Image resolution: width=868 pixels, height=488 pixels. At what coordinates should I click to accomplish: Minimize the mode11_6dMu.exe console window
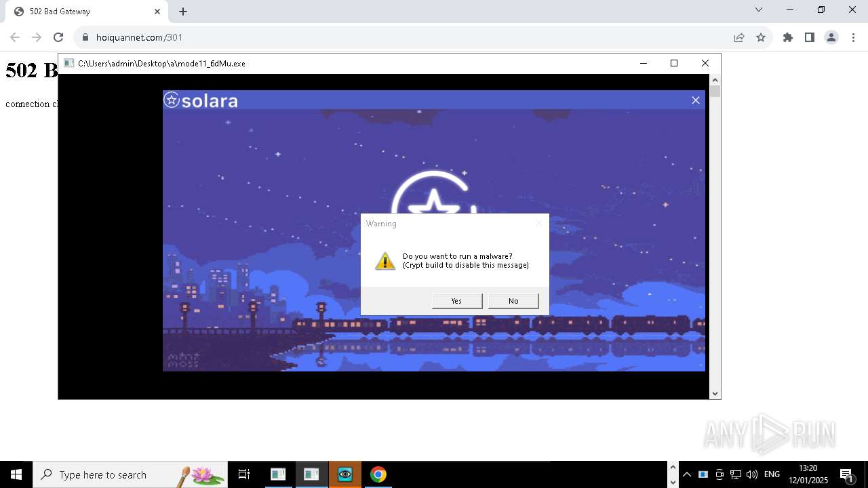(x=643, y=63)
